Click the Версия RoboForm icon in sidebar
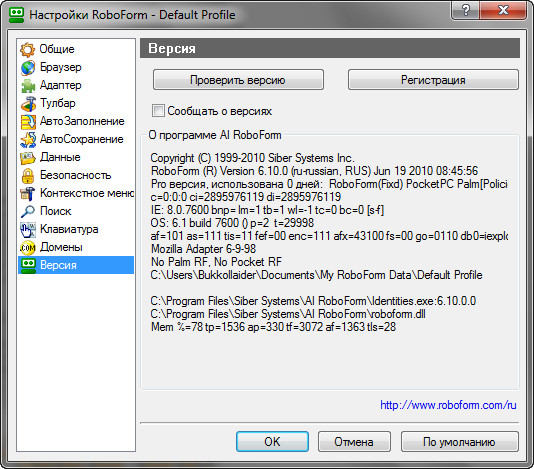 click(x=28, y=266)
